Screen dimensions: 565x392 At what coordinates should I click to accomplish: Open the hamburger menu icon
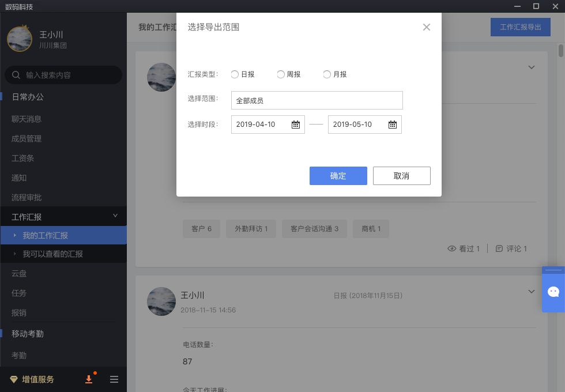click(x=114, y=379)
